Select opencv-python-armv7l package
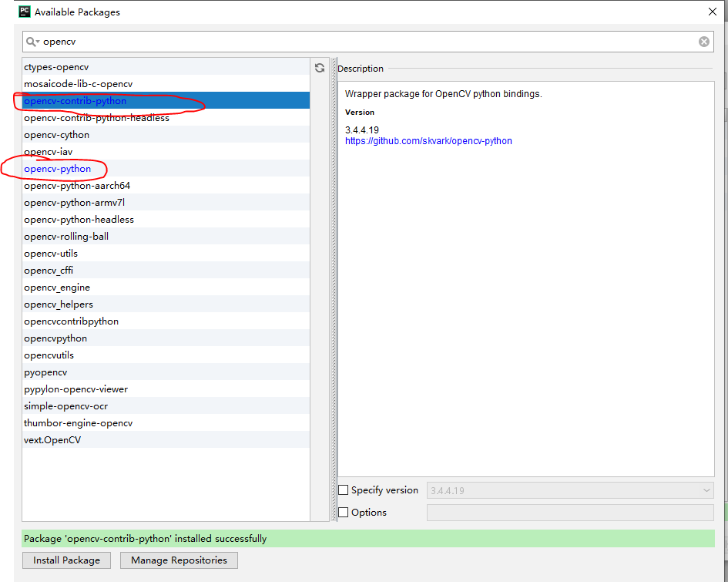Image resolution: width=728 pixels, height=582 pixels. click(x=166, y=203)
